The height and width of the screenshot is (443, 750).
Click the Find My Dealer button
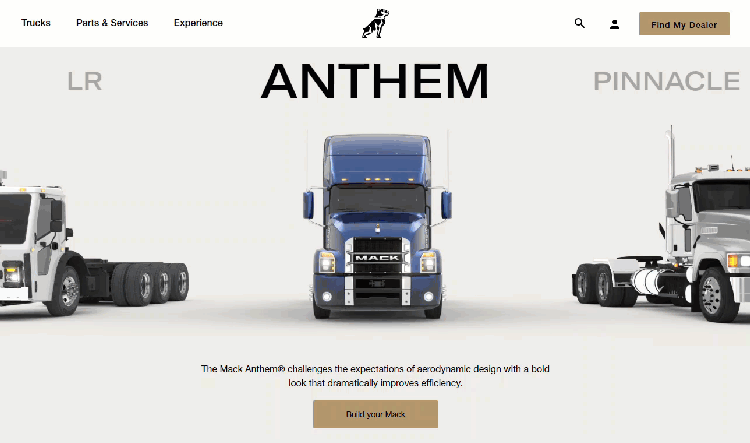coord(684,24)
